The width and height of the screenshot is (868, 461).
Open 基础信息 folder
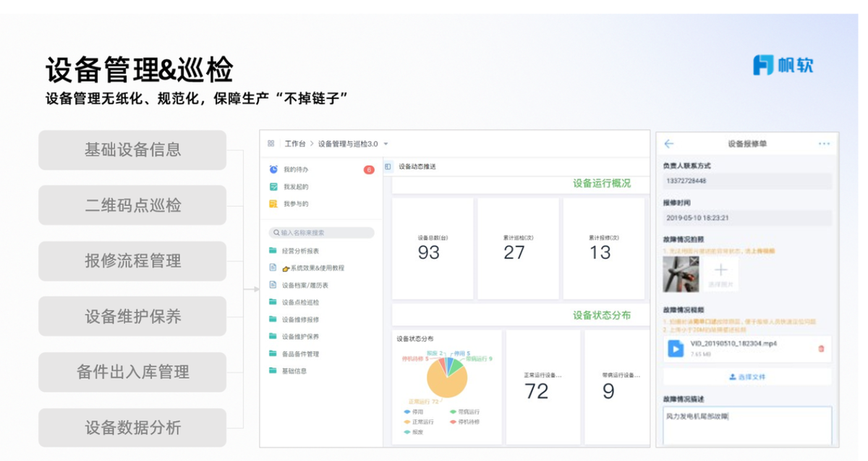point(294,371)
